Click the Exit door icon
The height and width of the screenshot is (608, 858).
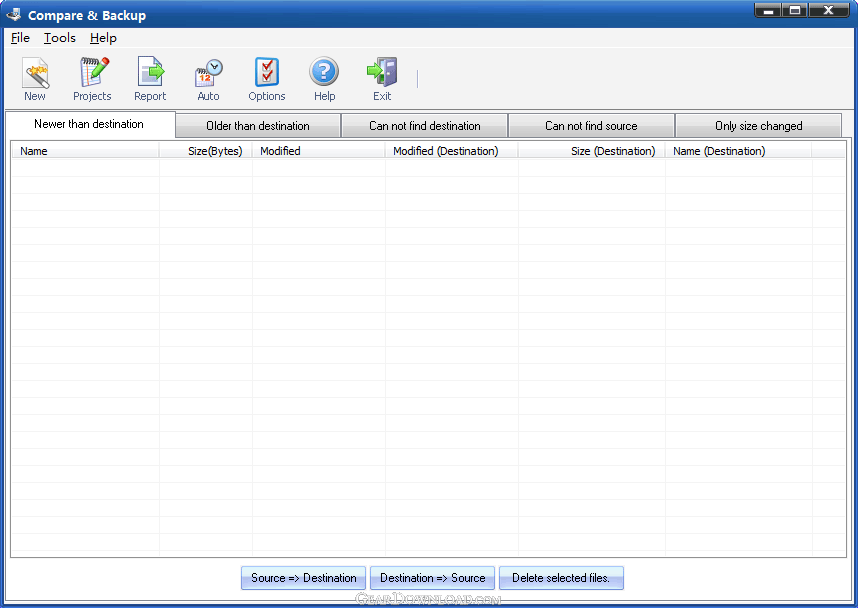[x=382, y=79]
